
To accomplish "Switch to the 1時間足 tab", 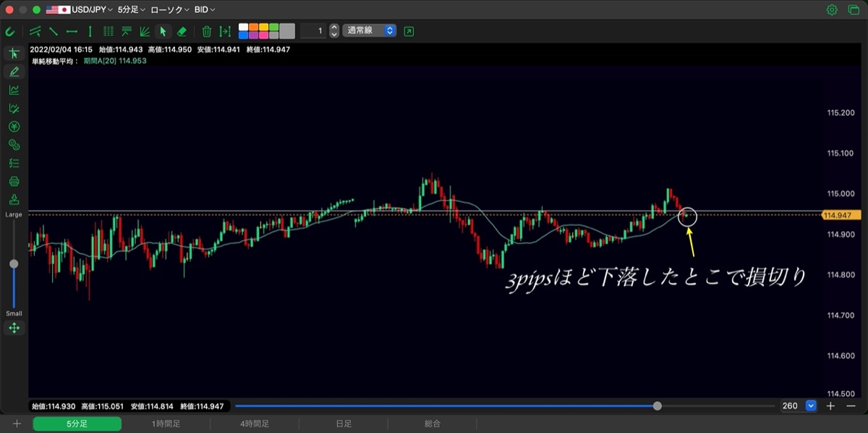I will [166, 424].
